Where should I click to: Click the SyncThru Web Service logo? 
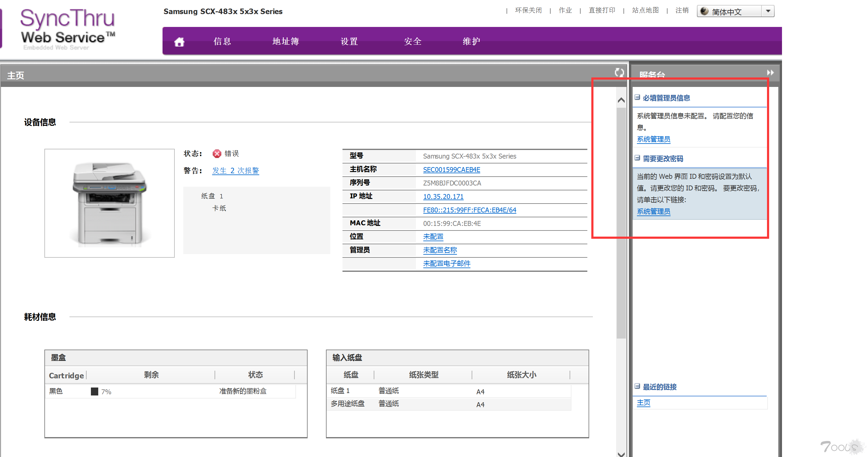click(x=68, y=29)
